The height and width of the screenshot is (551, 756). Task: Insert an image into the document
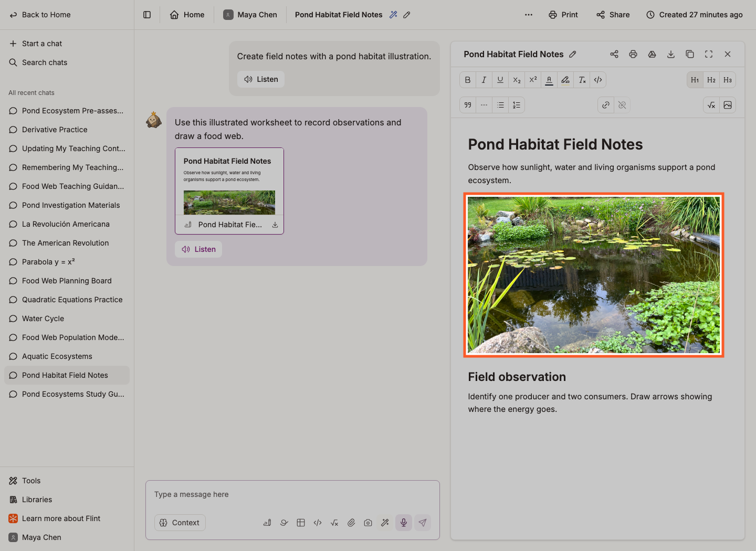(728, 105)
